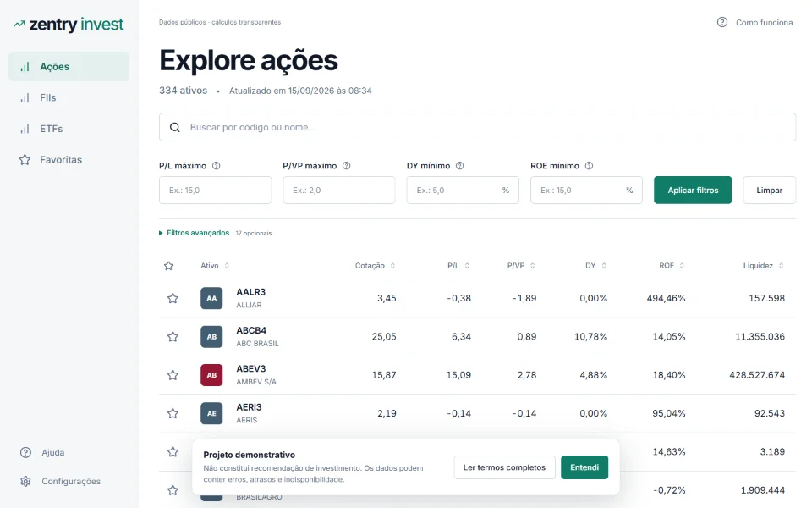Screen dimensions: 812x508
Task: Sort table by Ativo column
Action: 215,265
